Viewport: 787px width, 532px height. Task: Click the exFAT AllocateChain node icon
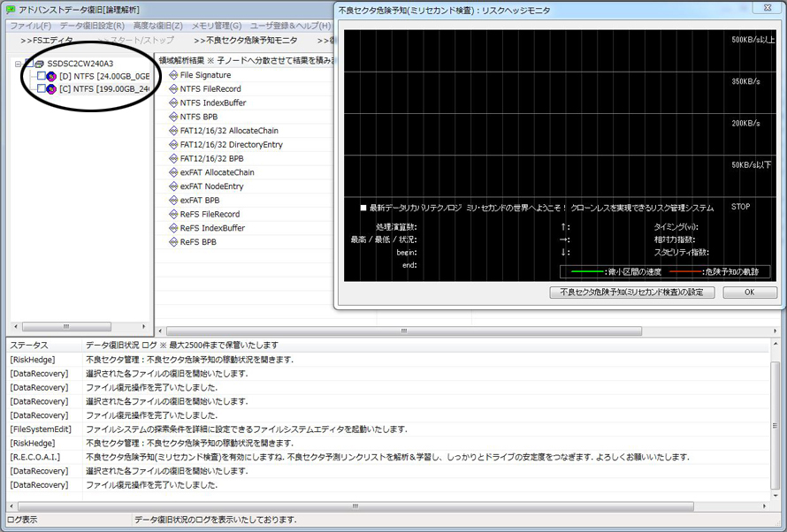[173, 172]
